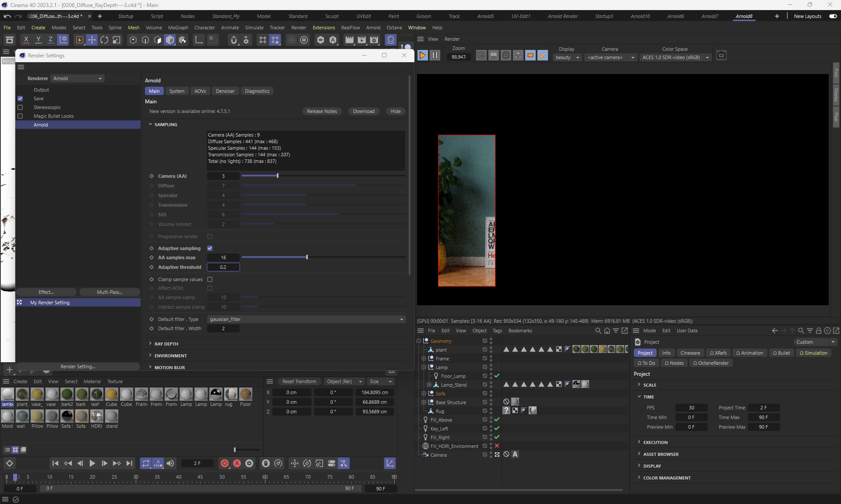Toggle the render region icon in IPR window
The height and width of the screenshot is (504, 841).
click(530, 55)
